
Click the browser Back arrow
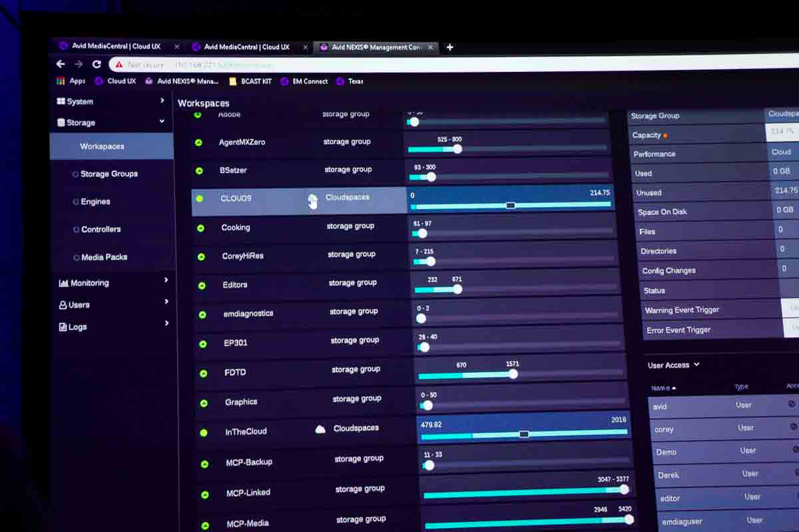(x=61, y=64)
